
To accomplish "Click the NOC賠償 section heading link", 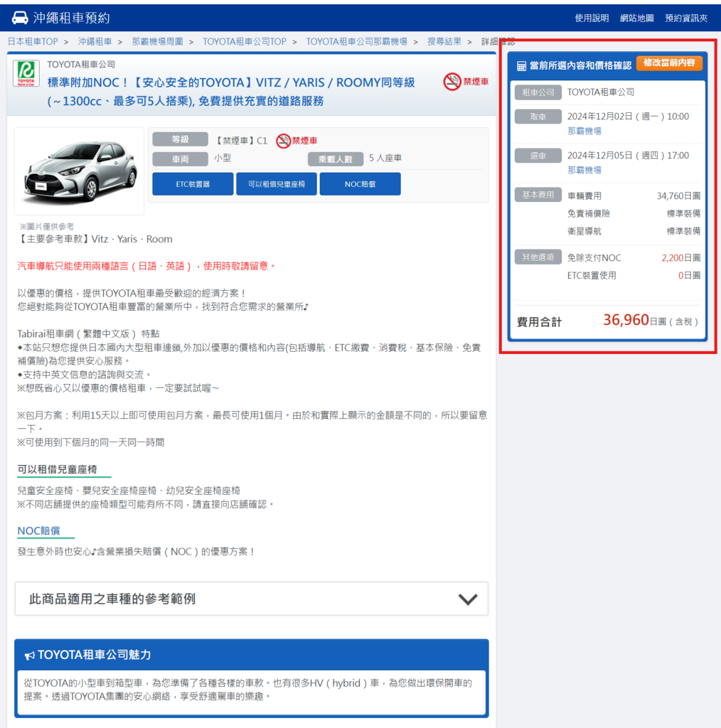I will tap(38, 530).
